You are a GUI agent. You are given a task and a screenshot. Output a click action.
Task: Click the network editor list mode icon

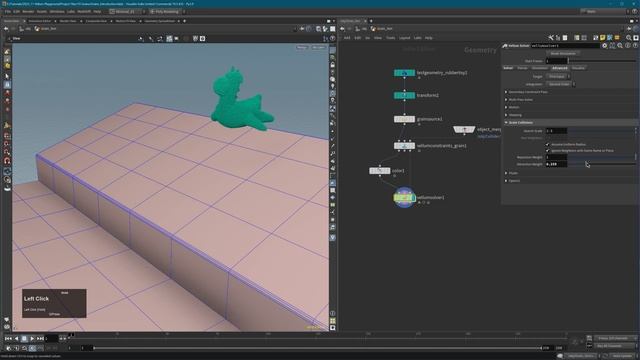[x=565, y=38]
